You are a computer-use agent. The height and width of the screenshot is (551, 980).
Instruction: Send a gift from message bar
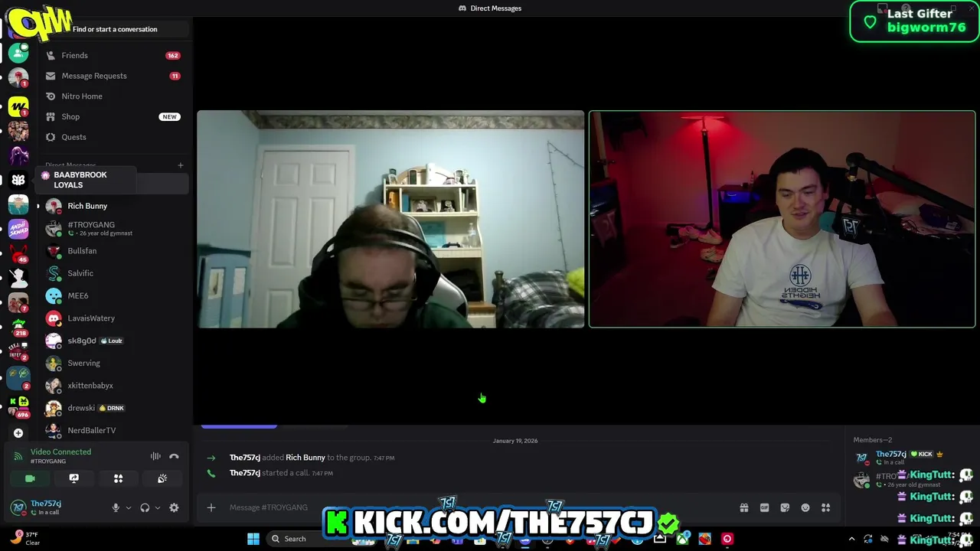coord(743,507)
